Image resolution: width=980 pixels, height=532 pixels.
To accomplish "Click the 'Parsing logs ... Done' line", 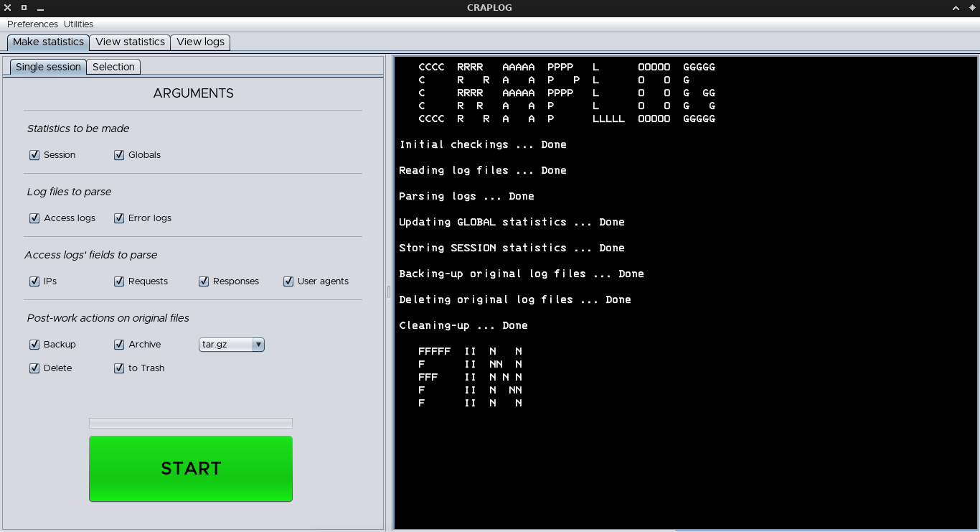I will (466, 197).
